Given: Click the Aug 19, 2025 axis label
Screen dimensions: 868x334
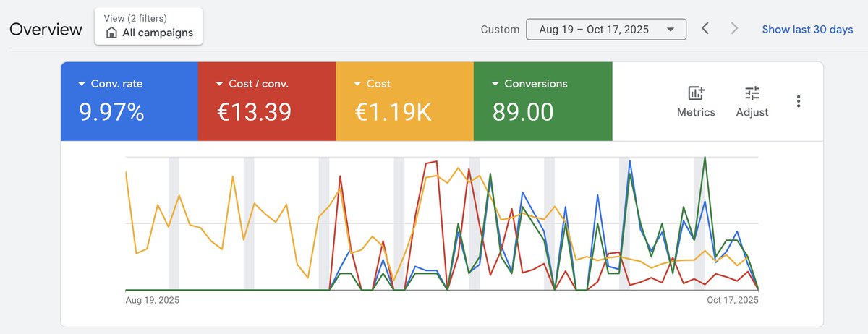Looking at the screenshot, I should 152,300.
